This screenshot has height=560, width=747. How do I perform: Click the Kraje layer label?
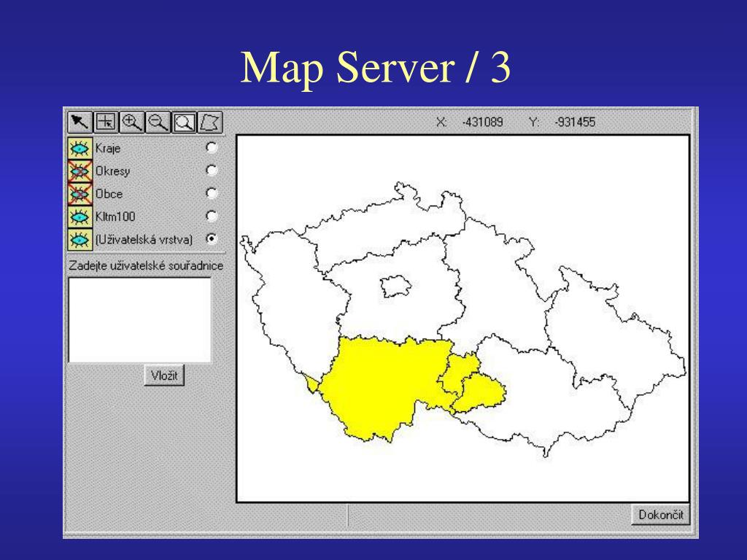pyautogui.click(x=108, y=149)
